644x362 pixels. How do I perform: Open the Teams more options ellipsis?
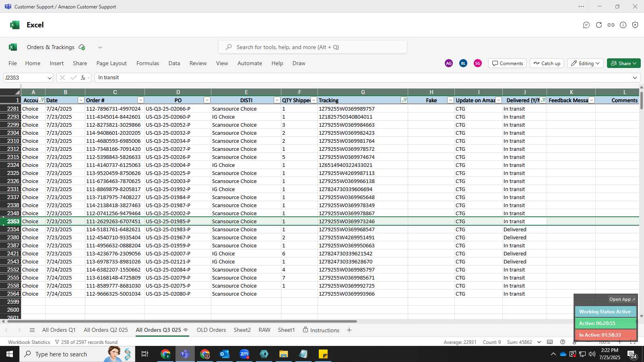[581, 6]
